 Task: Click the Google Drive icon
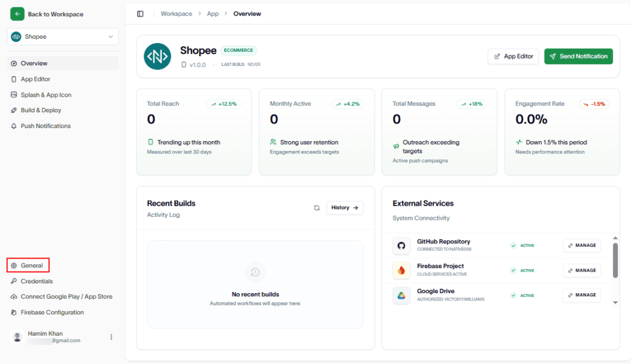401,295
